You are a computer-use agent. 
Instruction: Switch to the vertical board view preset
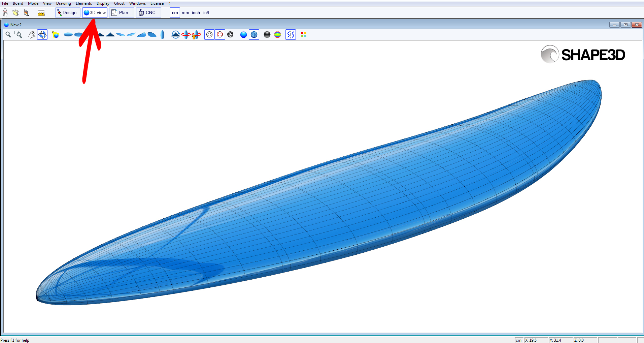coord(163,34)
